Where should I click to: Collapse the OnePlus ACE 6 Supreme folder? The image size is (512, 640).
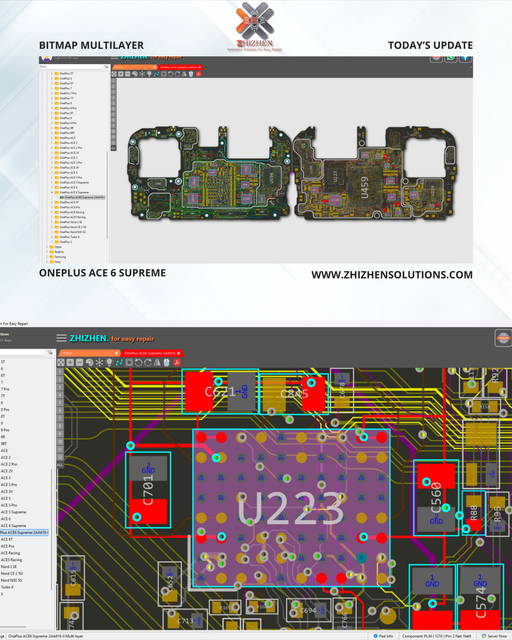[x=52, y=192]
